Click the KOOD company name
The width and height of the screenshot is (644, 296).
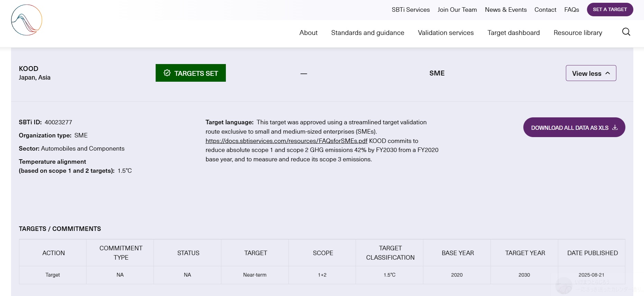coord(28,69)
